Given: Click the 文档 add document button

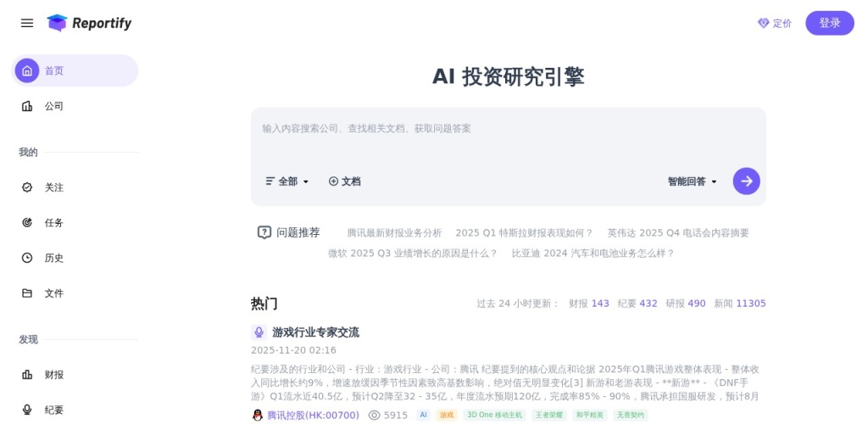Looking at the screenshot, I should tap(344, 181).
